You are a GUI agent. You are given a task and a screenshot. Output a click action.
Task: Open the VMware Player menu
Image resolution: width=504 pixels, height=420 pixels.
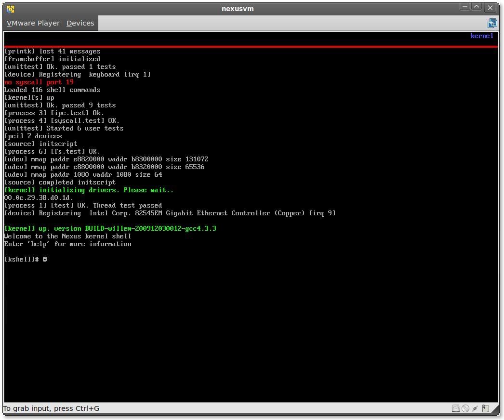coord(33,23)
